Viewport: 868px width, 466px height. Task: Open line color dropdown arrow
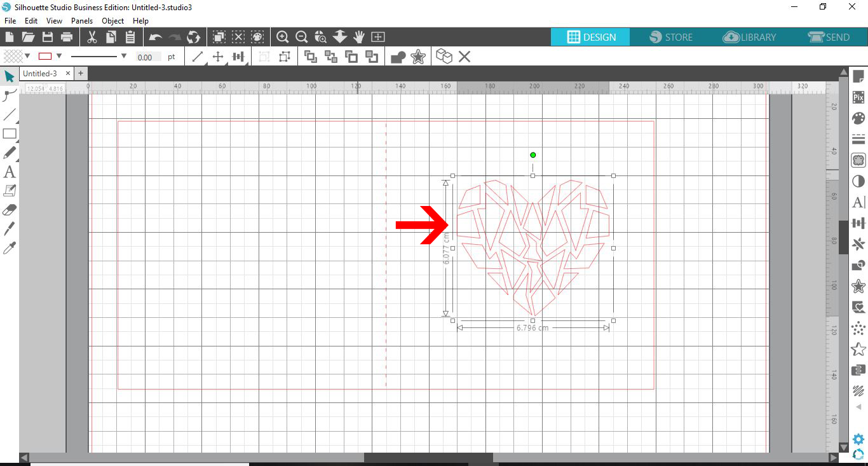[x=59, y=56]
